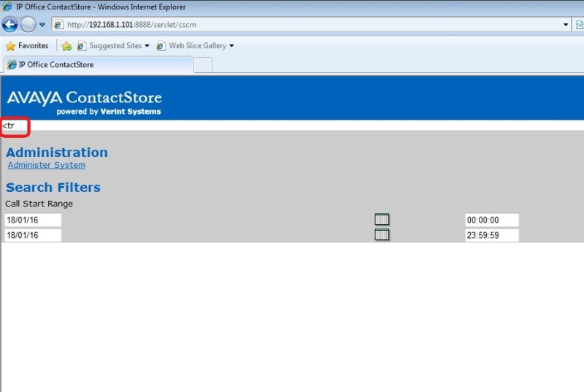
Task: Click the start time field 00:00:00
Action: coord(491,220)
